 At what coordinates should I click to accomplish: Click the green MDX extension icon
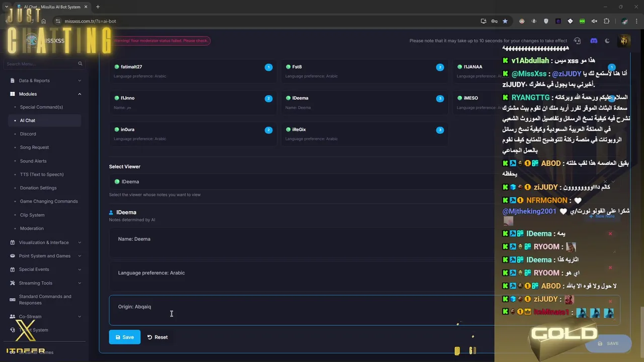pos(582,21)
